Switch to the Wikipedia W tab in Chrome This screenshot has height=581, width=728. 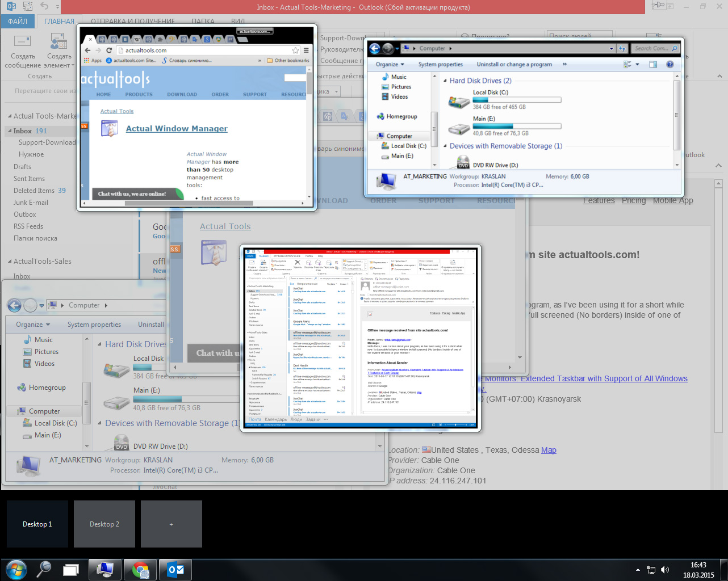(x=137, y=39)
